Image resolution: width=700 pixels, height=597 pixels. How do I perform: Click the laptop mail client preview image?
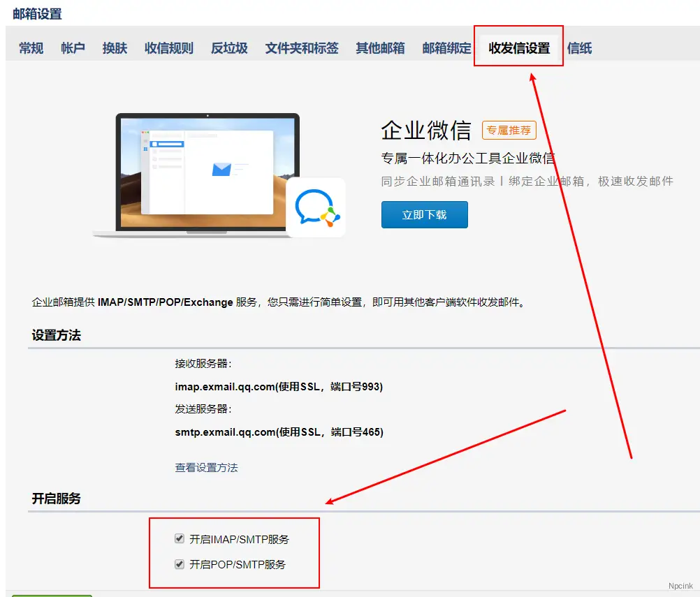tap(207, 174)
